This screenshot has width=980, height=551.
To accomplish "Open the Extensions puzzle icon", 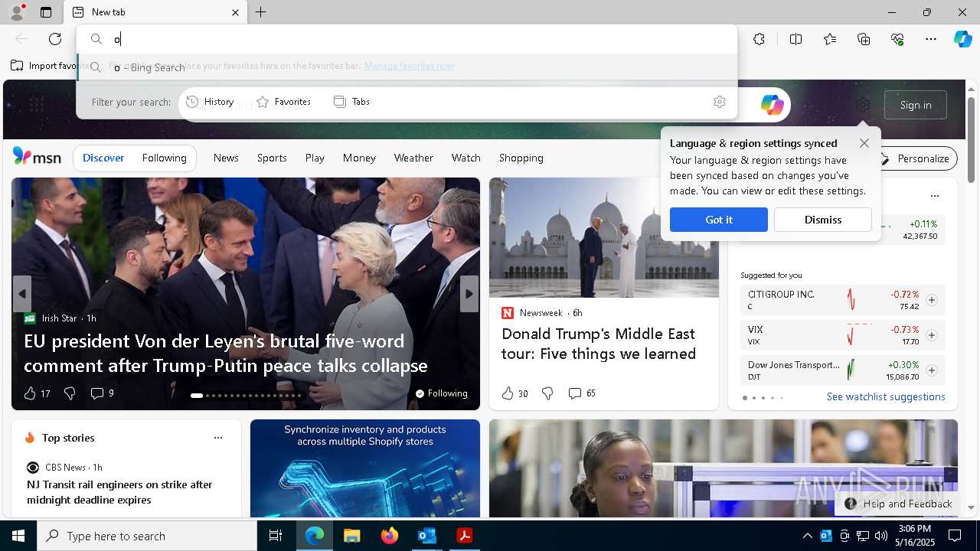I will pos(759,39).
